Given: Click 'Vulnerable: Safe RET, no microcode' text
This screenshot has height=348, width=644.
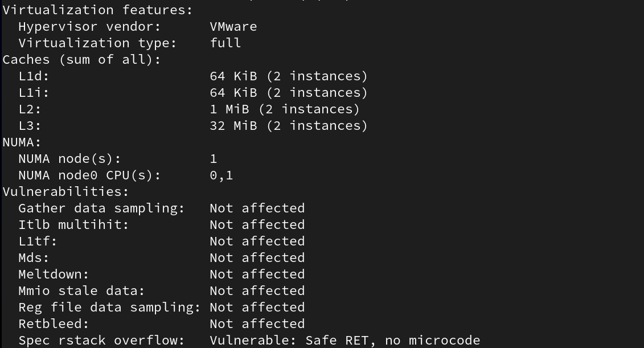Looking at the screenshot, I should [345, 341].
